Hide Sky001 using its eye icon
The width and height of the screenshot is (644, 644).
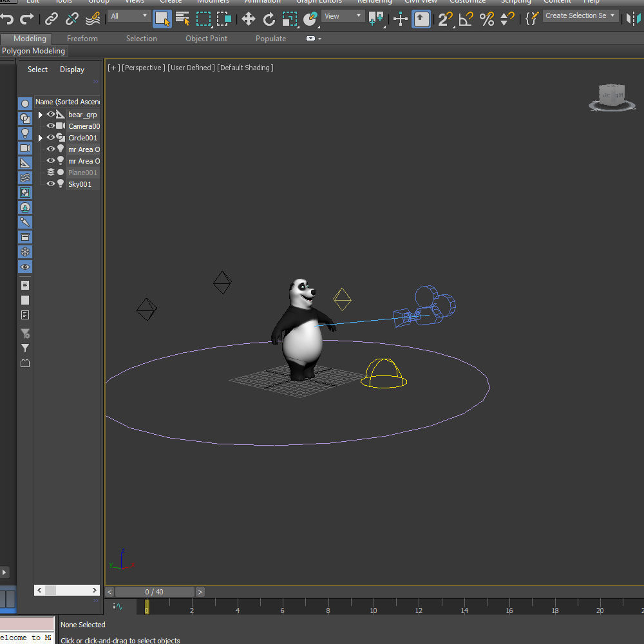coord(50,184)
